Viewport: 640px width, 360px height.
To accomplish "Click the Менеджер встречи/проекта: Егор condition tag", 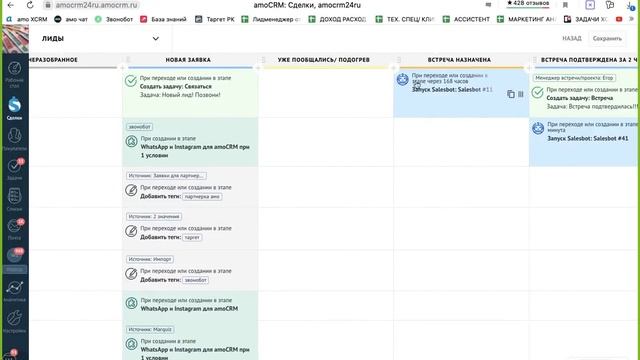I will [574, 78].
